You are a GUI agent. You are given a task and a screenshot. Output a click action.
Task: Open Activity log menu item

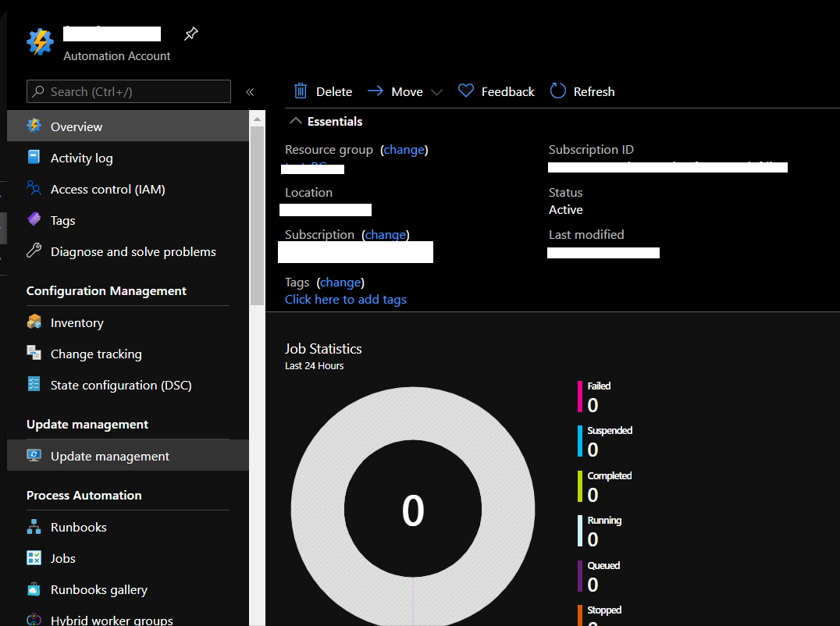128,158
